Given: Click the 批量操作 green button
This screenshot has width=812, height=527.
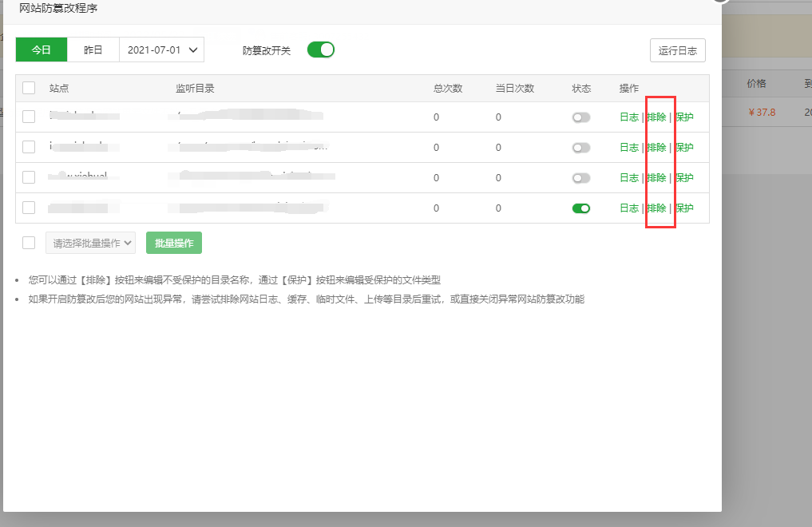Looking at the screenshot, I should coord(174,243).
